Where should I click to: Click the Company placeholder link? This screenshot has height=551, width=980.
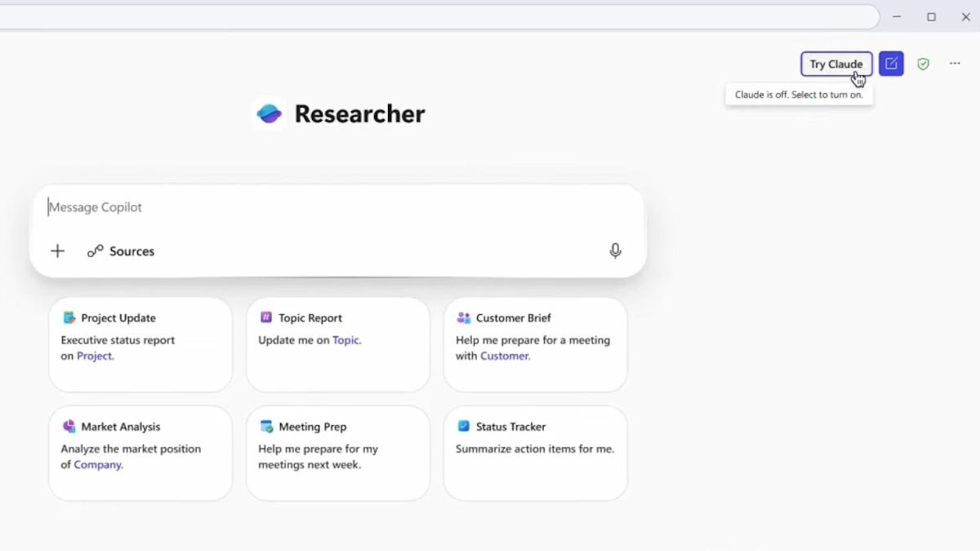tap(97, 464)
